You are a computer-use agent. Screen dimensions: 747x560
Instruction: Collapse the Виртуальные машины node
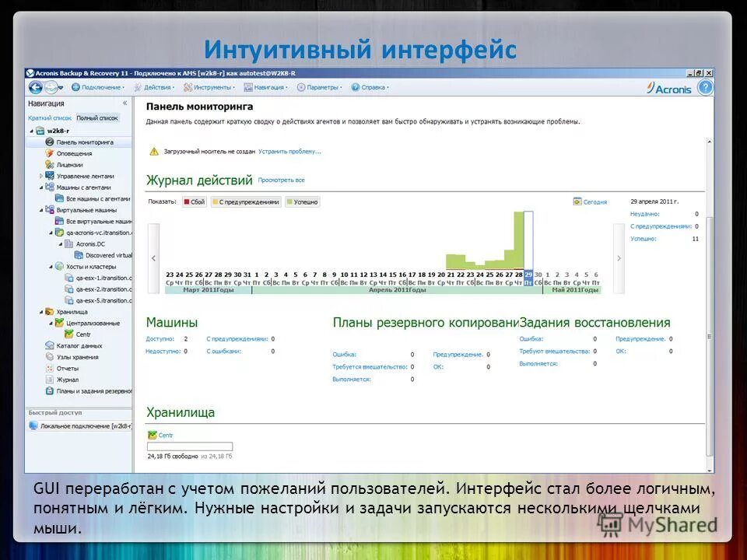coord(40,208)
